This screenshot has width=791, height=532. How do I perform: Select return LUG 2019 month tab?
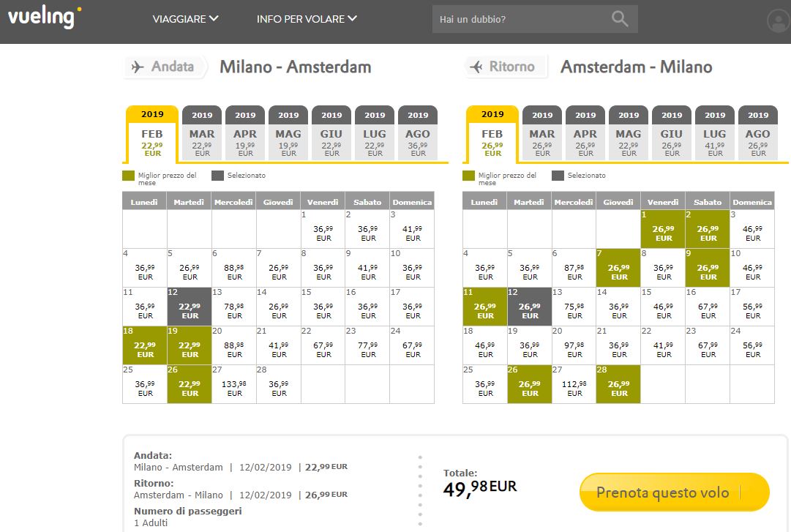click(x=715, y=134)
